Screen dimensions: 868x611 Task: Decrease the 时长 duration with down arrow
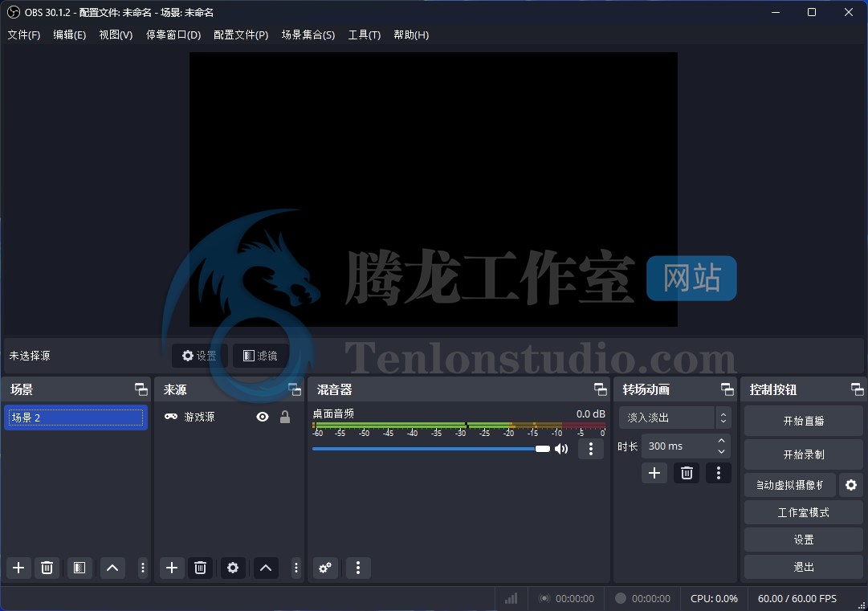pyautogui.click(x=721, y=451)
